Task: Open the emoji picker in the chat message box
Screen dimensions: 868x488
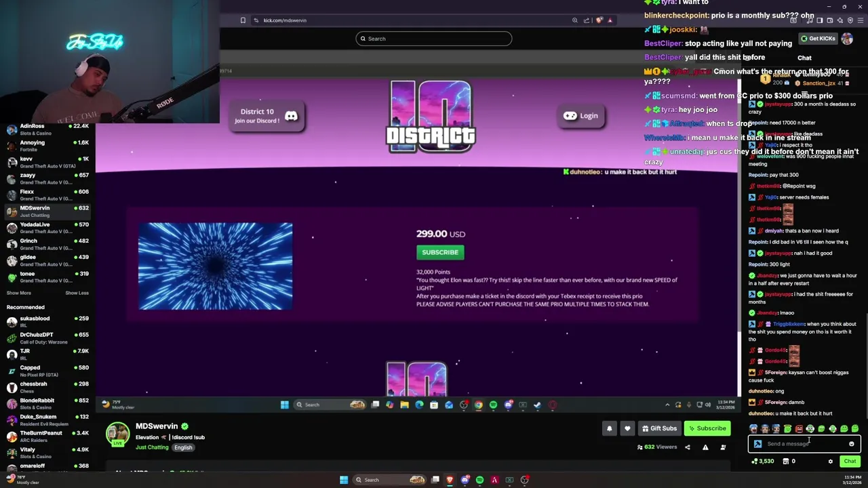Action: 852,444
